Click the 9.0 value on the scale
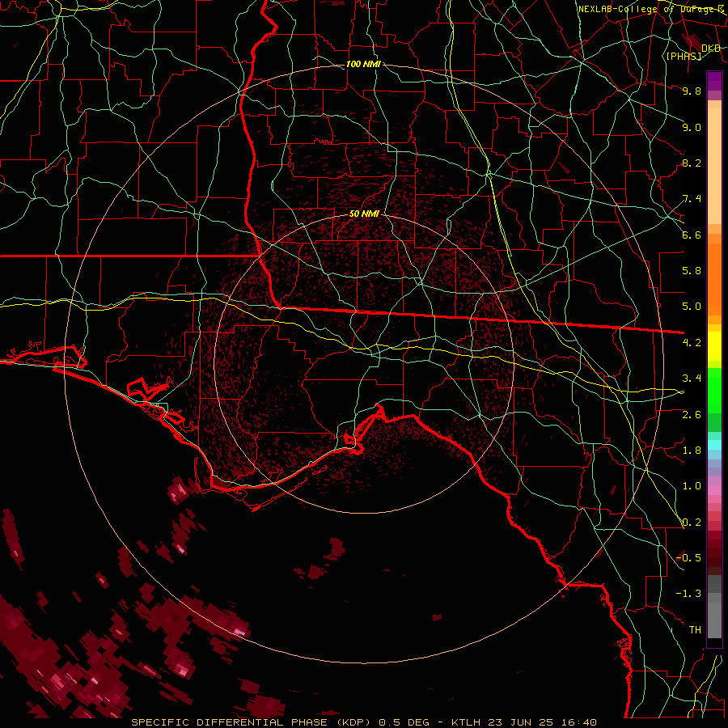The image size is (728, 728). pyautogui.click(x=692, y=127)
